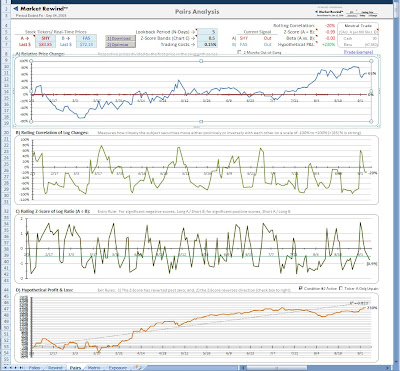This screenshot has height=371, width=400.
Task: Switch to the Folios sheet tab
Action: [35, 368]
